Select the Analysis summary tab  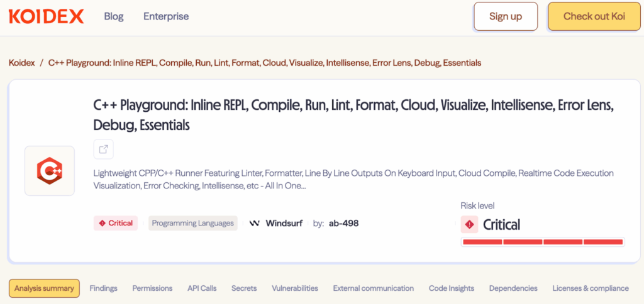(44, 288)
